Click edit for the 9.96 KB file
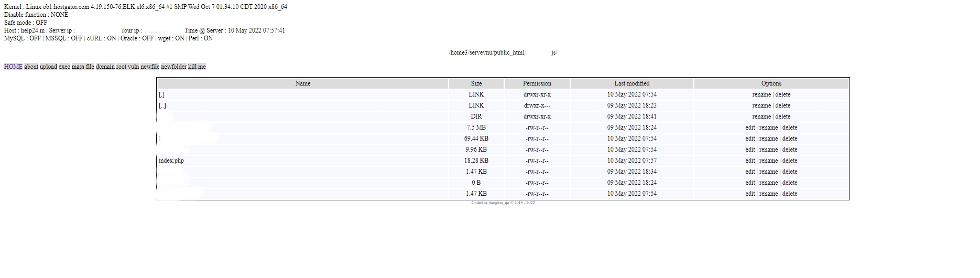The image size is (980, 278). [x=750, y=149]
